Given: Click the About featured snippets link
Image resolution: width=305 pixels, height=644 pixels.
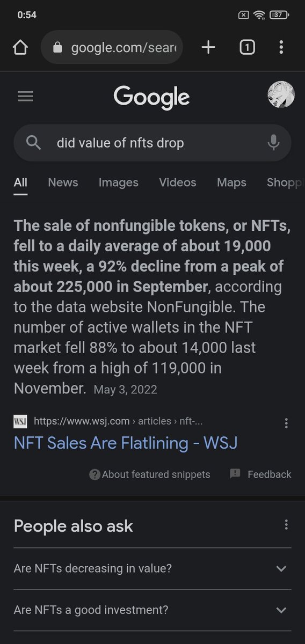Looking at the screenshot, I should click(x=149, y=474).
